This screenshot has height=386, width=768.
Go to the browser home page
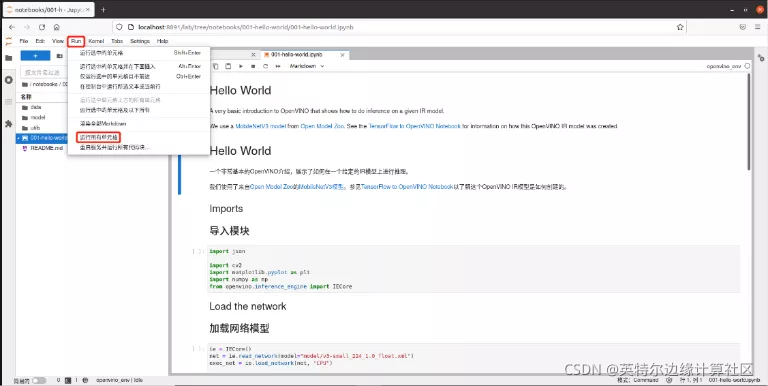tap(57, 27)
